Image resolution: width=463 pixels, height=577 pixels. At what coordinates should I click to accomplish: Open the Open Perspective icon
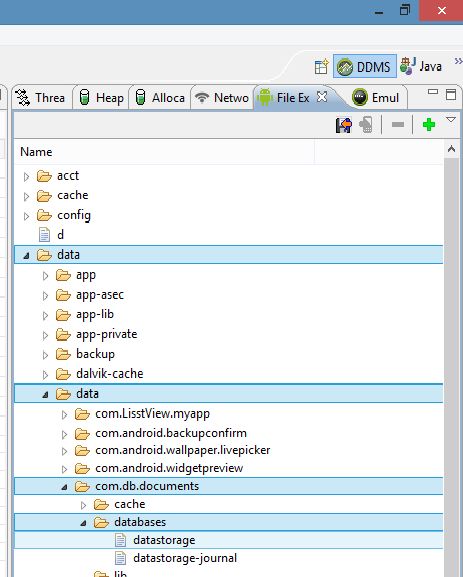[x=321, y=67]
